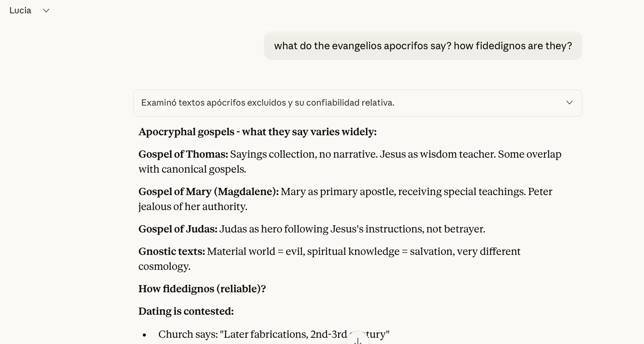This screenshot has width=644, height=344.
Task: Click the 'Gospel of Judas:' bold label
Action: click(178, 229)
